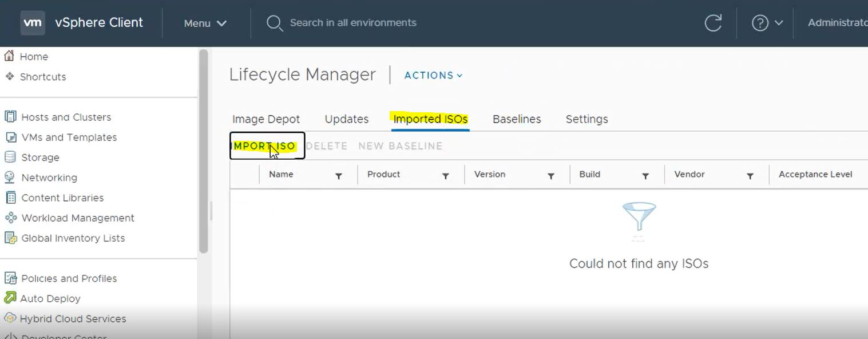Viewport: 868px width, 339px height.
Task: Open Hybrid Cloud Services
Action: coord(73,318)
